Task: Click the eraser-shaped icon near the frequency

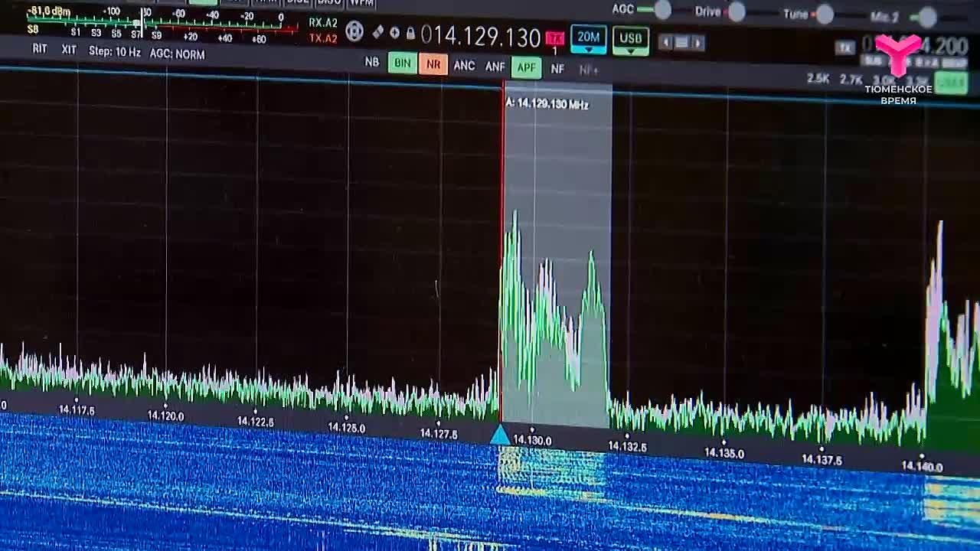Action: point(377,32)
